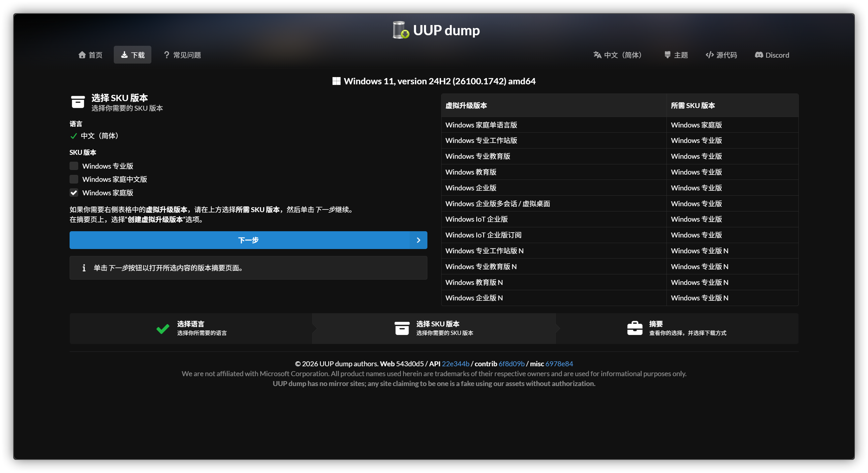This screenshot has height=473, width=868.
Task: Click the question mark icon for 常见问题
Action: pos(167,55)
